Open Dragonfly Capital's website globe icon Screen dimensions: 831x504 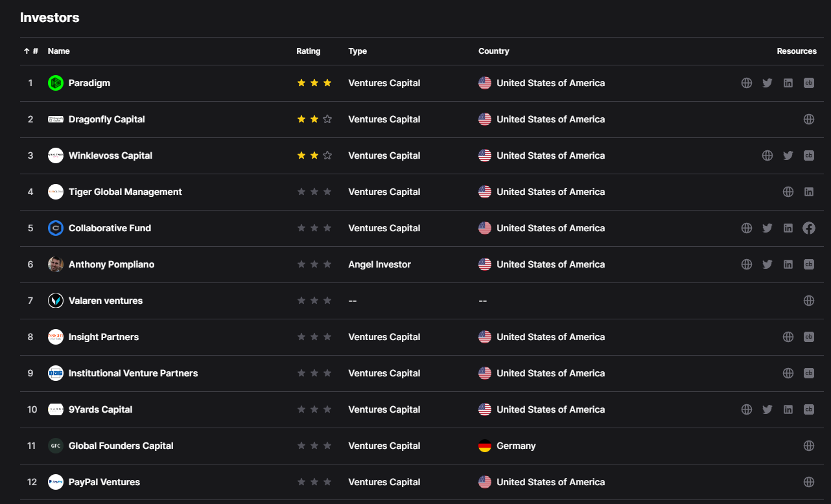(809, 119)
